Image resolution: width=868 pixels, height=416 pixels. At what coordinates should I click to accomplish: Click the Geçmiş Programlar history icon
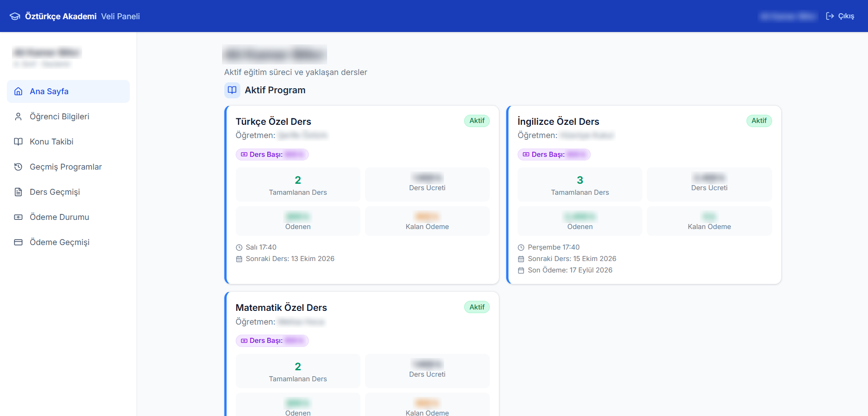[18, 167]
